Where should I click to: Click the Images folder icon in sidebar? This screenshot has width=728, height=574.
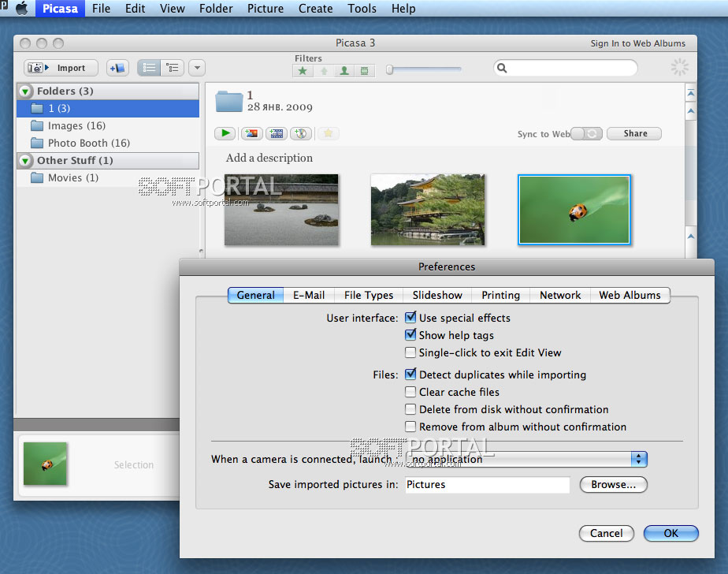pyautogui.click(x=37, y=125)
